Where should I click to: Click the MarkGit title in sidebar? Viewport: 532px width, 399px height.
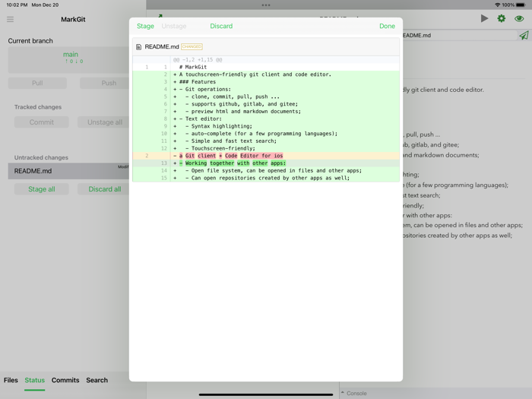73,19
